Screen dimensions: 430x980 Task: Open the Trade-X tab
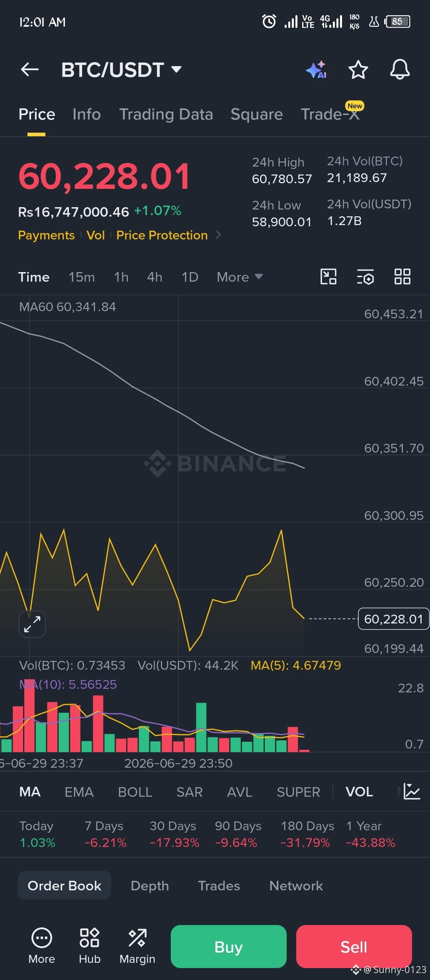coord(330,114)
